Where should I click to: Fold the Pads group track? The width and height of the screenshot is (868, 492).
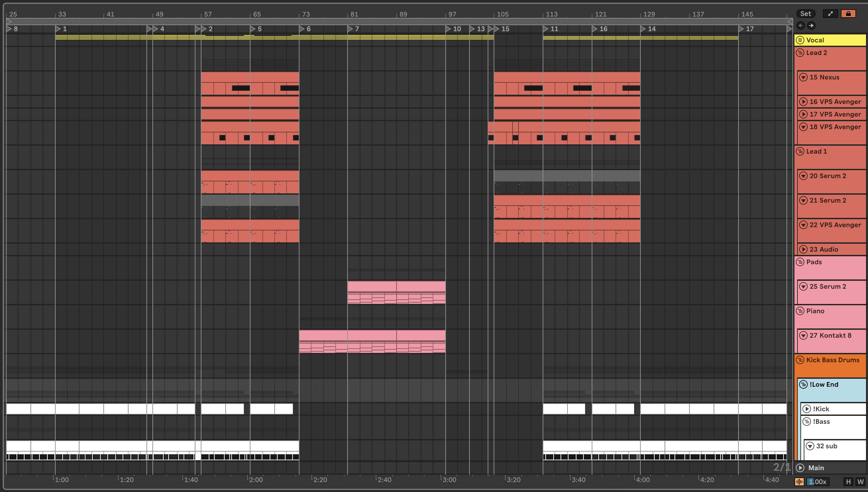(x=800, y=262)
